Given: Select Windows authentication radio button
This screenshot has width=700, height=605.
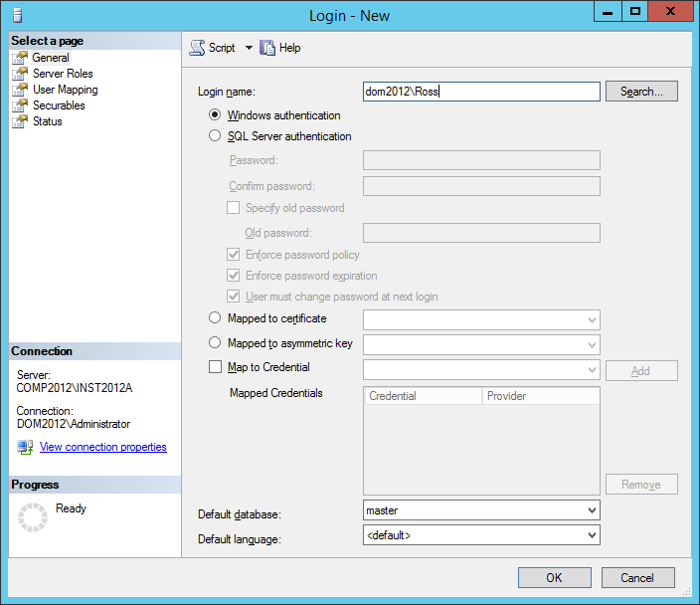Looking at the screenshot, I should coord(215,114).
